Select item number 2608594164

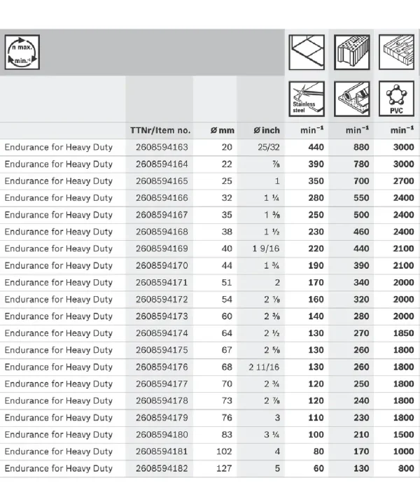[162, 164]
